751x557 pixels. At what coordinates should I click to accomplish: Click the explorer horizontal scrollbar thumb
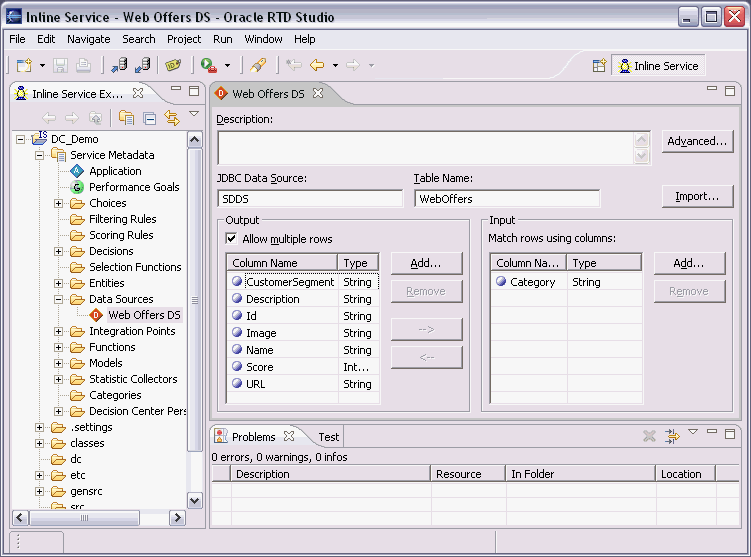pyautogui.click(x=84, y=518)
